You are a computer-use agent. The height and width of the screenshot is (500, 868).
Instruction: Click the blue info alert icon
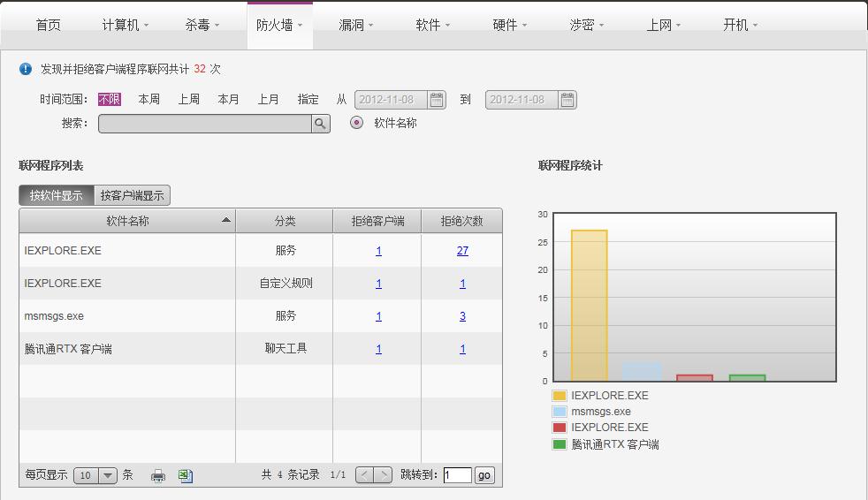[x=26, y=69]
